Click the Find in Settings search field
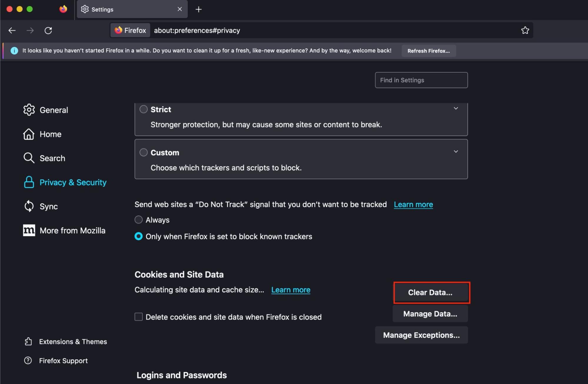This screenshot has height=384, width=588. coord(421,80)
